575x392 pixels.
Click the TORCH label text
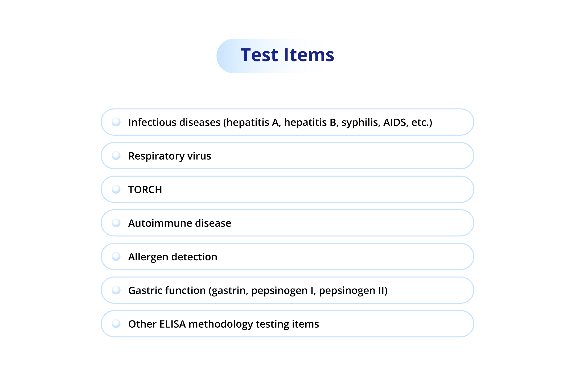tap(145, 190)
